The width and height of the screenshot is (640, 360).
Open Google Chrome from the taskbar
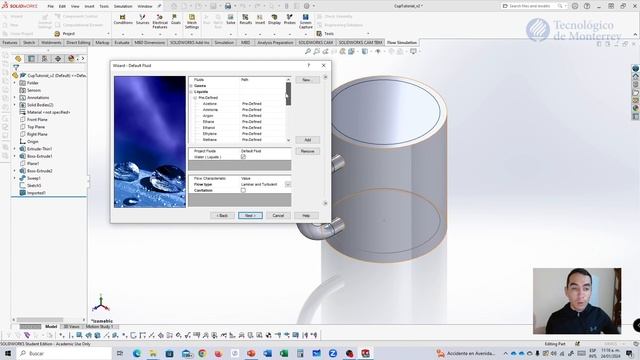click(202, 353)
